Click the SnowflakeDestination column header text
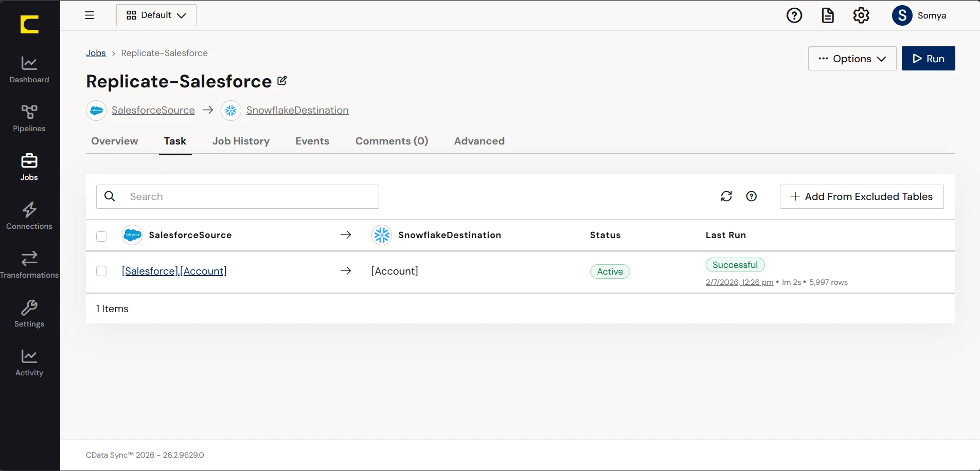980x471 pixels. (450, 235)
